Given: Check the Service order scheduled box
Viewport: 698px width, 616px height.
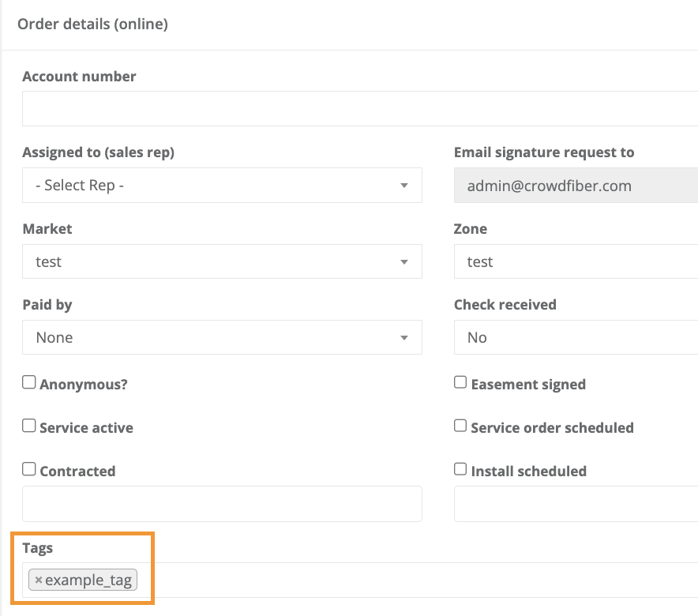Looking at the screenshot, I should tap(460, 425).
